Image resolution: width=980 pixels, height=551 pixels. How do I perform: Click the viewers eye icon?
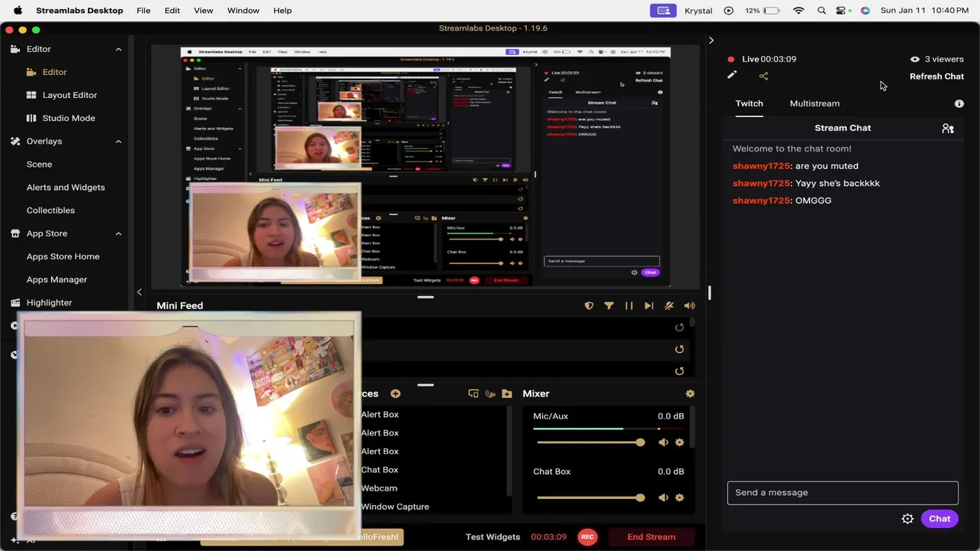click(915, 59)
